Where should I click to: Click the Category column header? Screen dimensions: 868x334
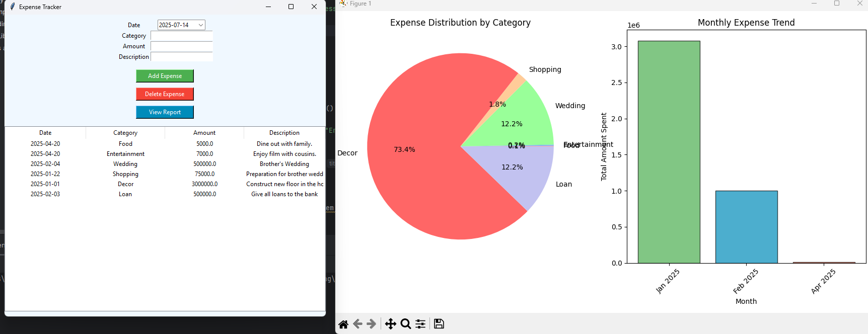[x=125, y=133]
